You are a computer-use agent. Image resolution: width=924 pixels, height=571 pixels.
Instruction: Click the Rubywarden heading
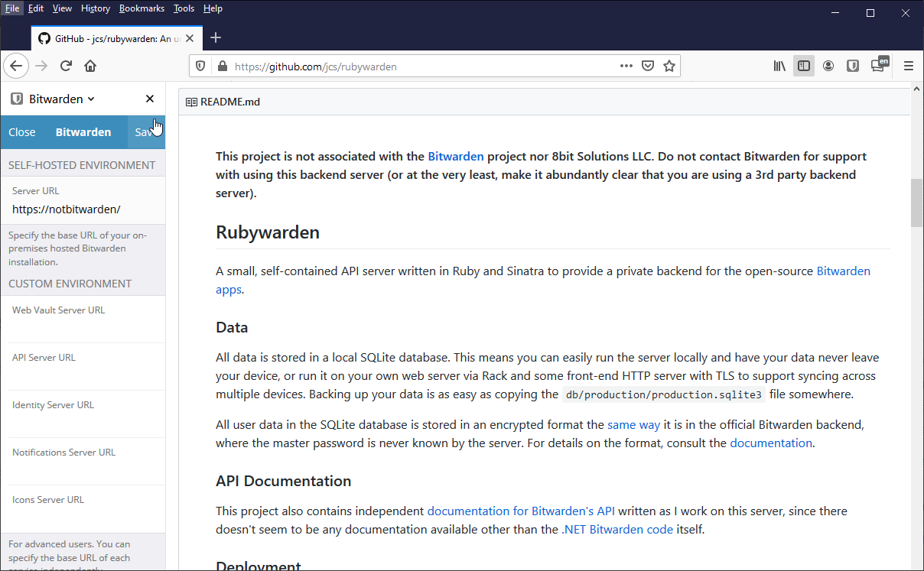(x=268, y=232)
